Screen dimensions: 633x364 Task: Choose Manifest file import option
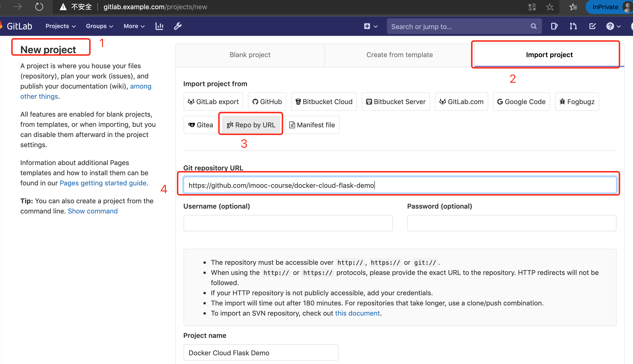pyautogui.click(x=312, y=125)
